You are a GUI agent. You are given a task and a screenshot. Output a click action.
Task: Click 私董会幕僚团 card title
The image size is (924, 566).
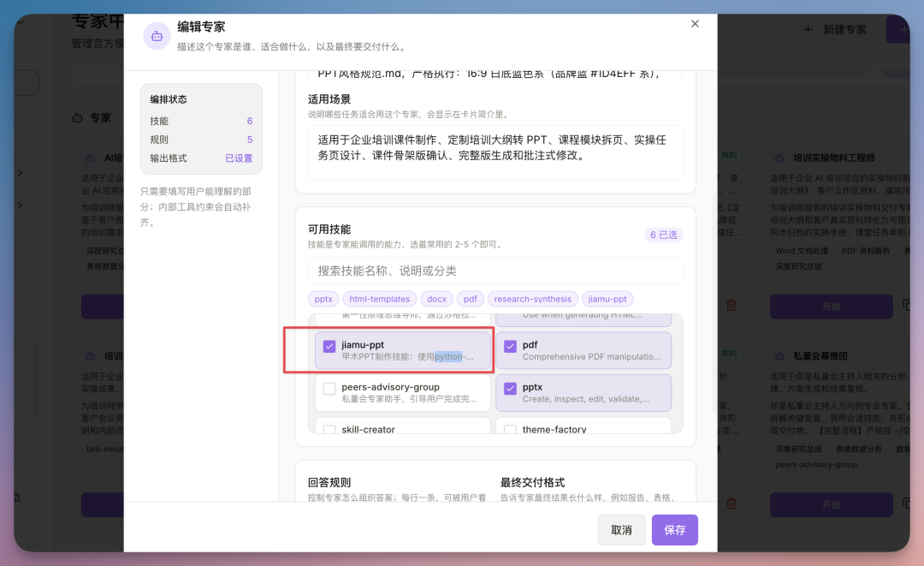point(820,356)
